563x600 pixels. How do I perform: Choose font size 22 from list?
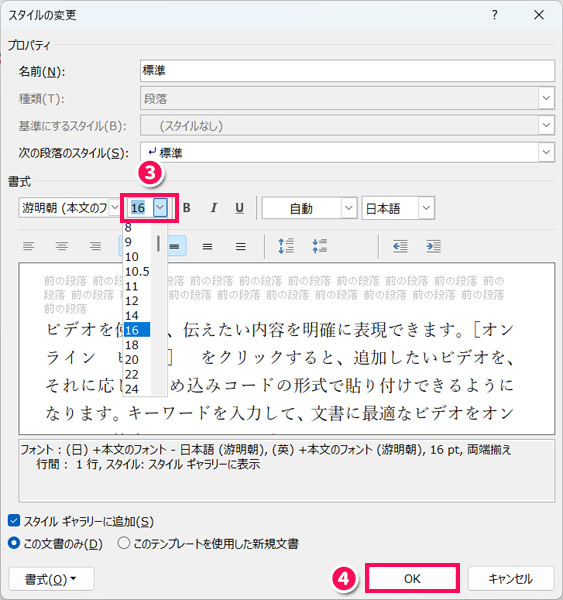tap(137, 374)
